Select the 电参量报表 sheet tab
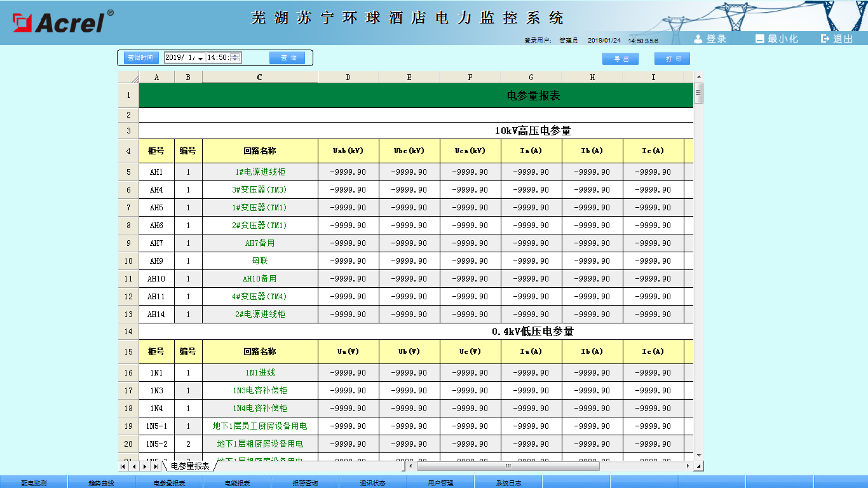 click(189, 466)
